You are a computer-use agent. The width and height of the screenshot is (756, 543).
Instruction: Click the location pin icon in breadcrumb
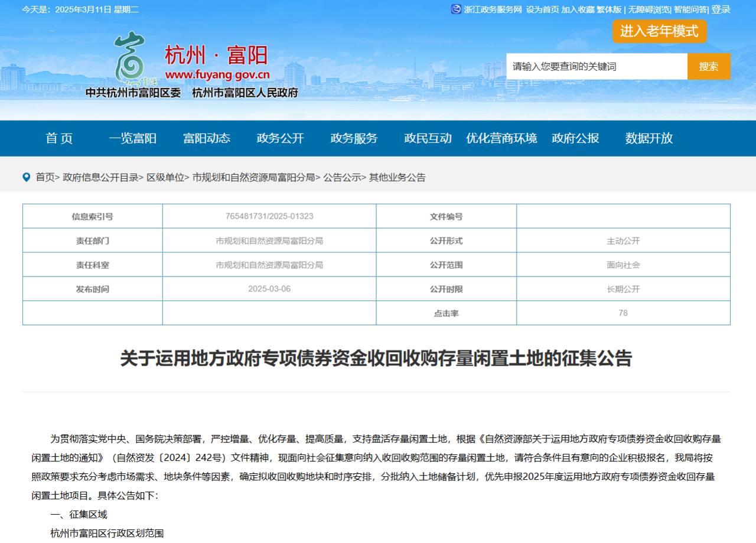click(x=27, y=177)
